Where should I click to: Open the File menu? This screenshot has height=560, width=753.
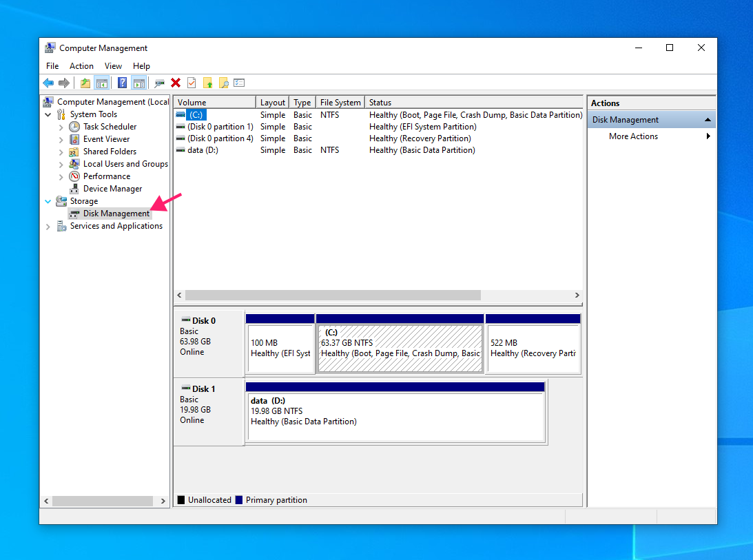(52, 66)
